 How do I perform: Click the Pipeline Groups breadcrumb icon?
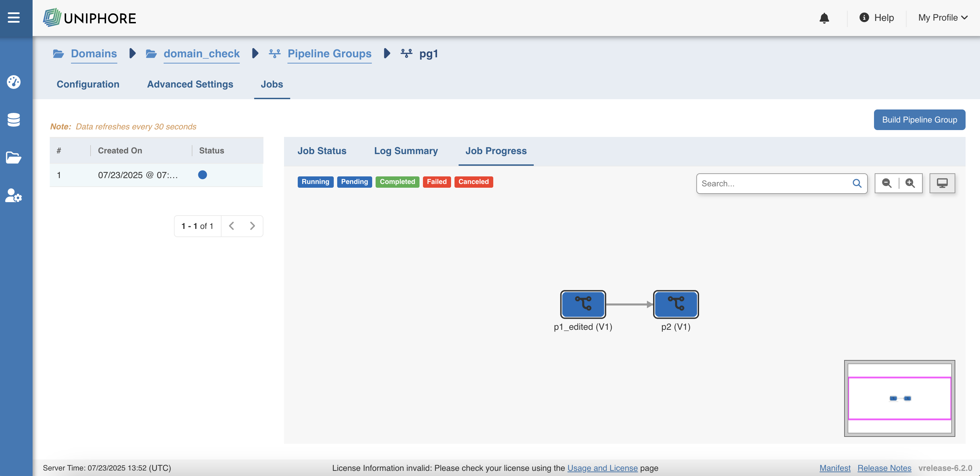coord(275,54)
